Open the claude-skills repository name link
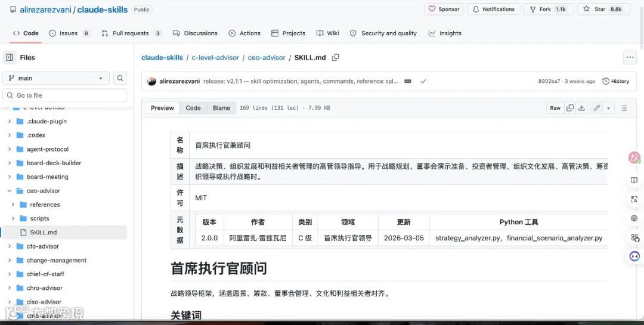Screen dimensions: 644x325 [103, 10]
